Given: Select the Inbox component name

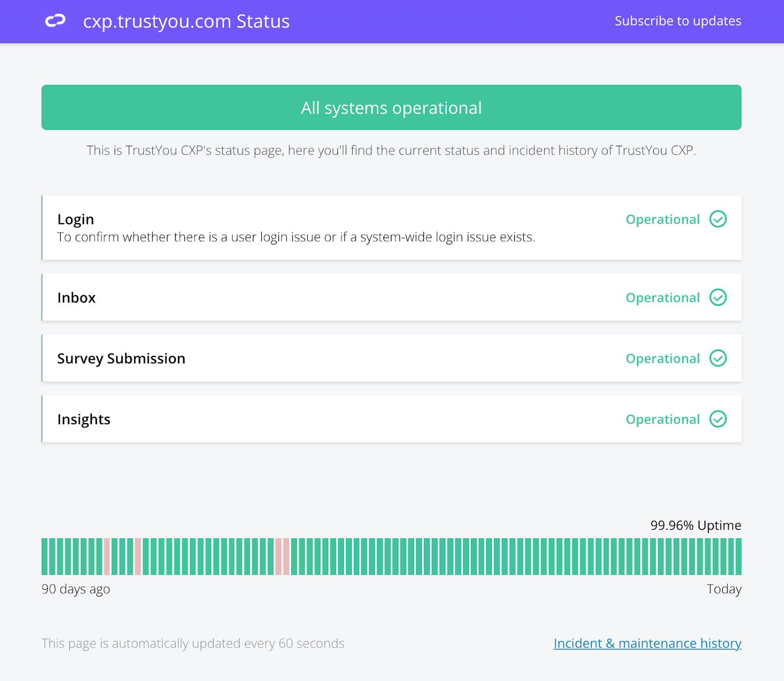Looking at the screenshot, I should (76, 298).
